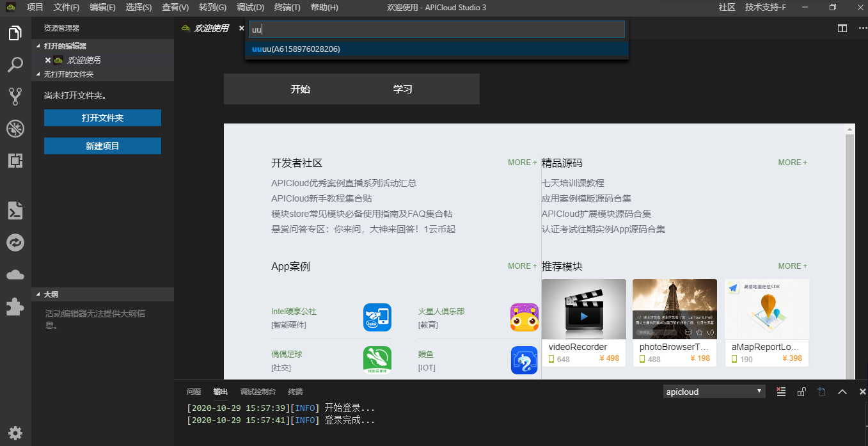
Task: Collapse the 打开的编辑器 section
Action: click(x=103, y=46)
